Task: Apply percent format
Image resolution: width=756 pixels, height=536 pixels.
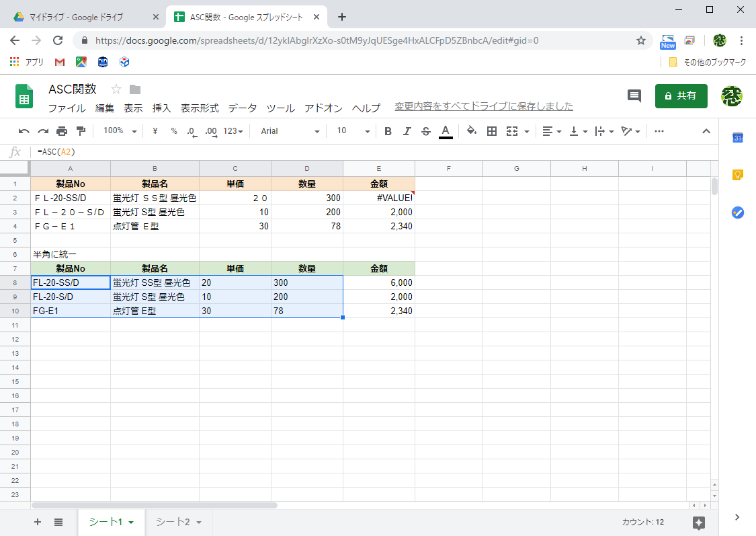Action: (x=174, y=131)
